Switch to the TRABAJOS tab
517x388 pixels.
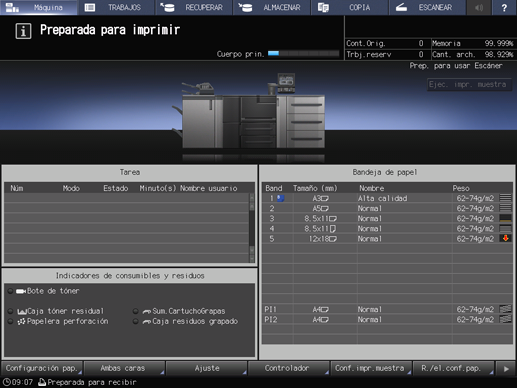116,7
